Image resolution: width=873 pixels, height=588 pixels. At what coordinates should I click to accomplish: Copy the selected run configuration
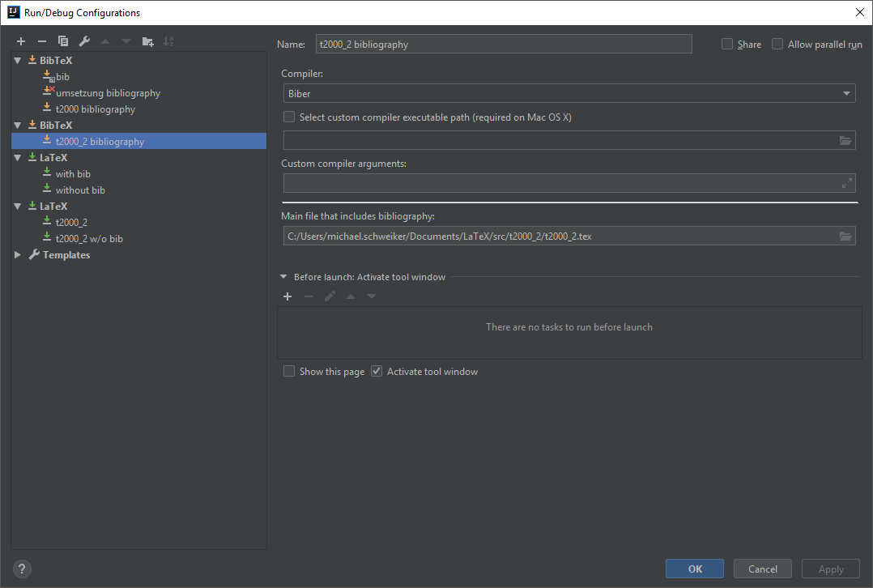click(x=63, y=40)
